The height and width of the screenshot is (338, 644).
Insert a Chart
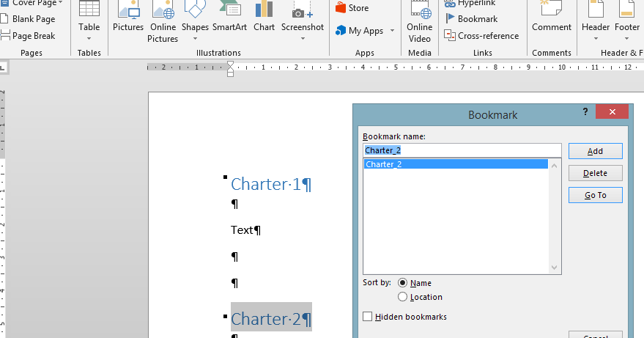click(264, 16)
